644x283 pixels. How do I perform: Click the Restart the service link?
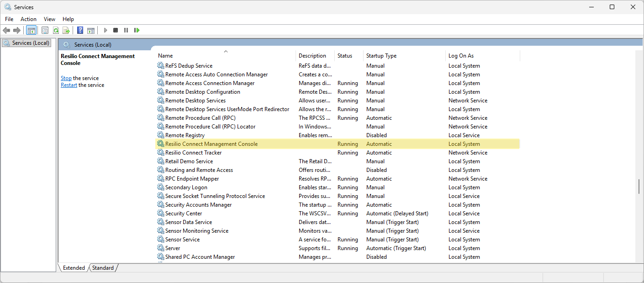point(69,85)
